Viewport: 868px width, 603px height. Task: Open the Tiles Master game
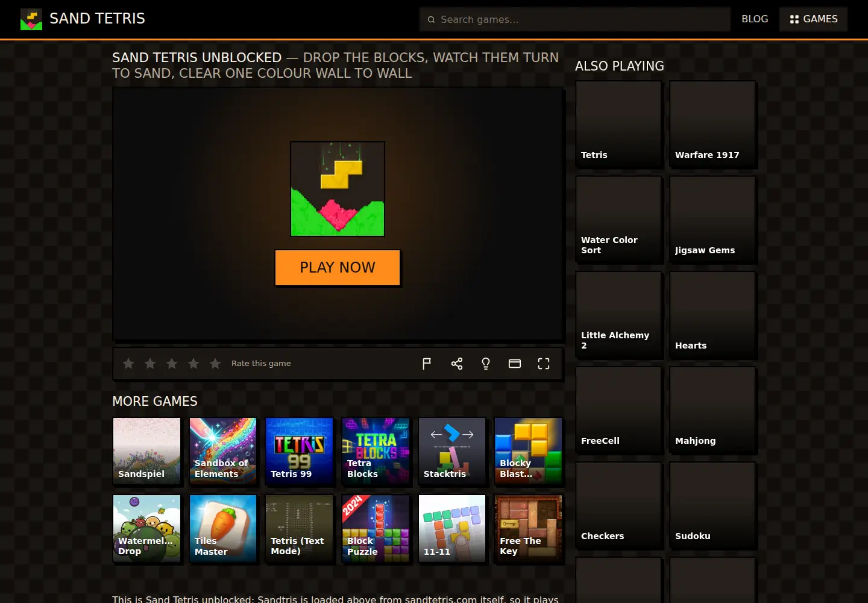[223, 528]
